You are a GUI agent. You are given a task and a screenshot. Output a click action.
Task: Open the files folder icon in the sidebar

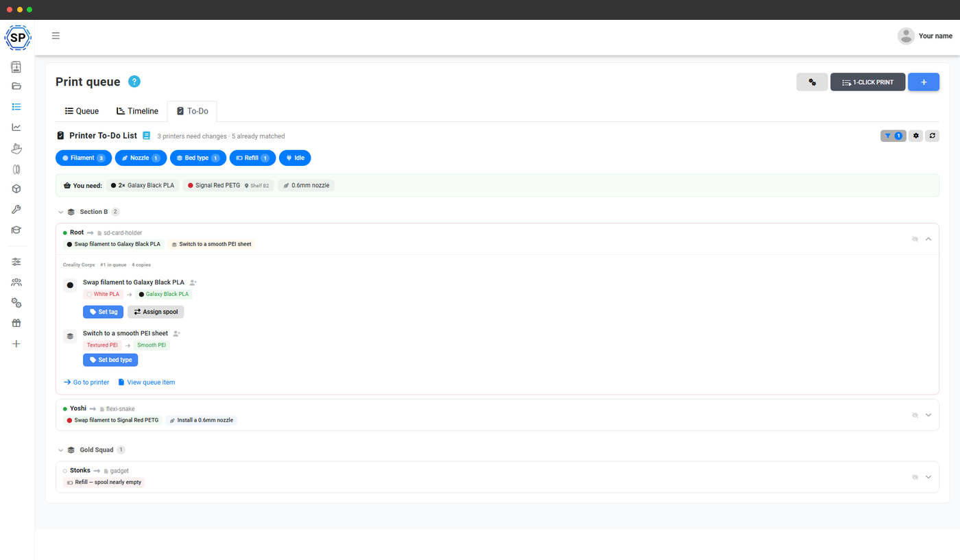(x=16, y=86)
